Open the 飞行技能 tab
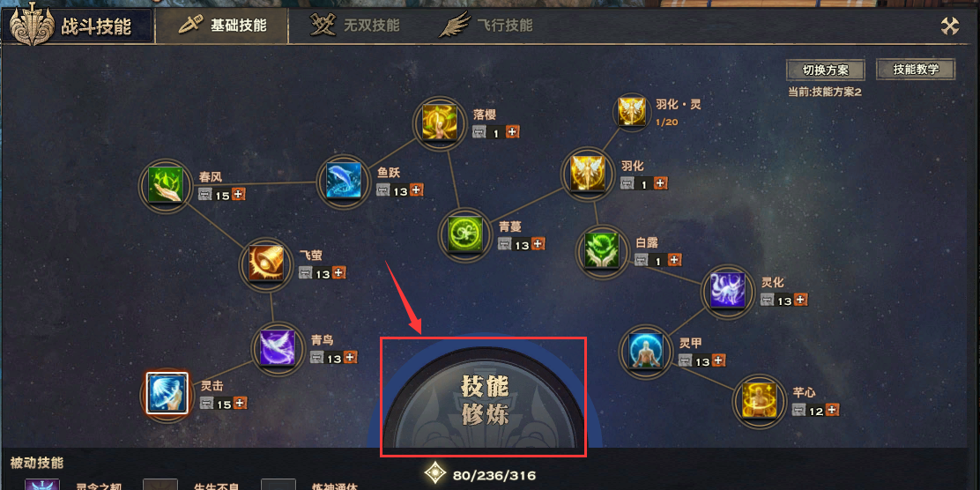Screen dimensions: 980x490 click(x=486, y=26)
